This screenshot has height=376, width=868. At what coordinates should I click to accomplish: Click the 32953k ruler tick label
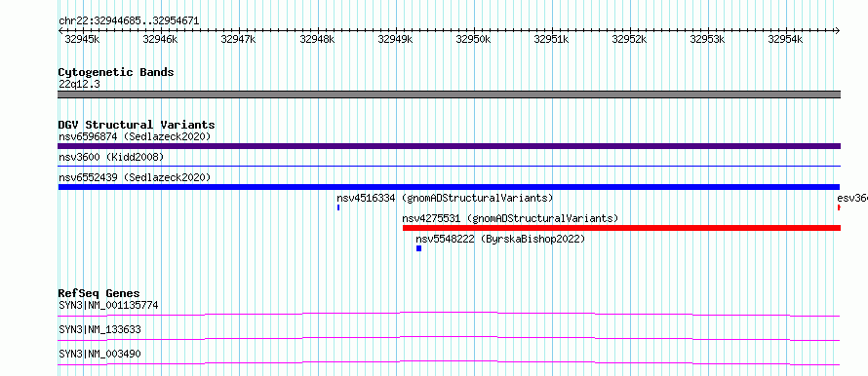point(707,39)
